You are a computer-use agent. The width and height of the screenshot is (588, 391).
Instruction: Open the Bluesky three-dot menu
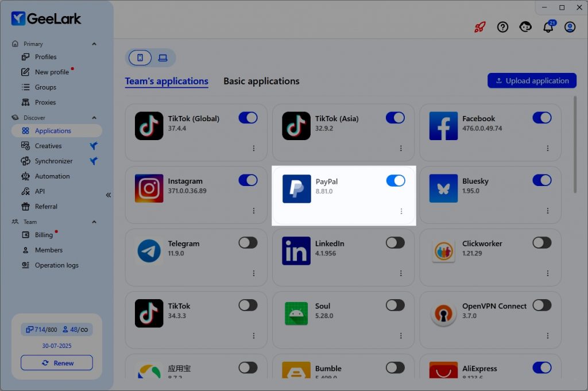pyautogui.click(x=548, y=211)
